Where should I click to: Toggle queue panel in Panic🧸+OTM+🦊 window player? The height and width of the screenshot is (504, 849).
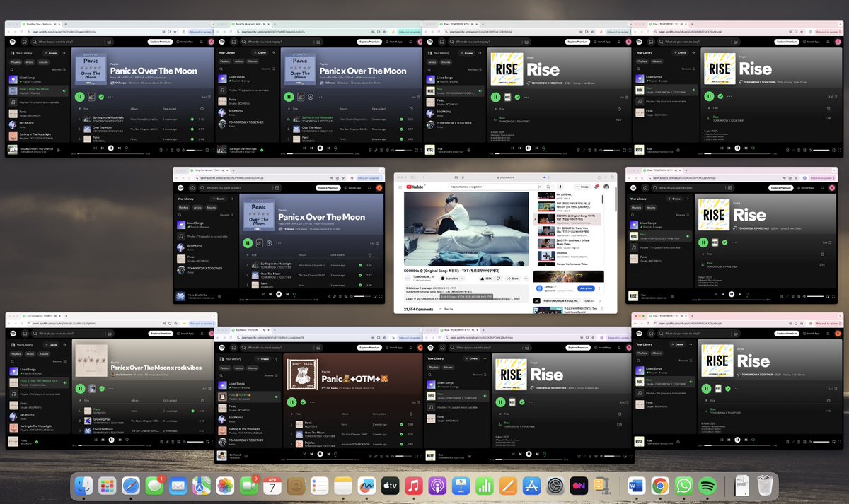click(381, 456)
